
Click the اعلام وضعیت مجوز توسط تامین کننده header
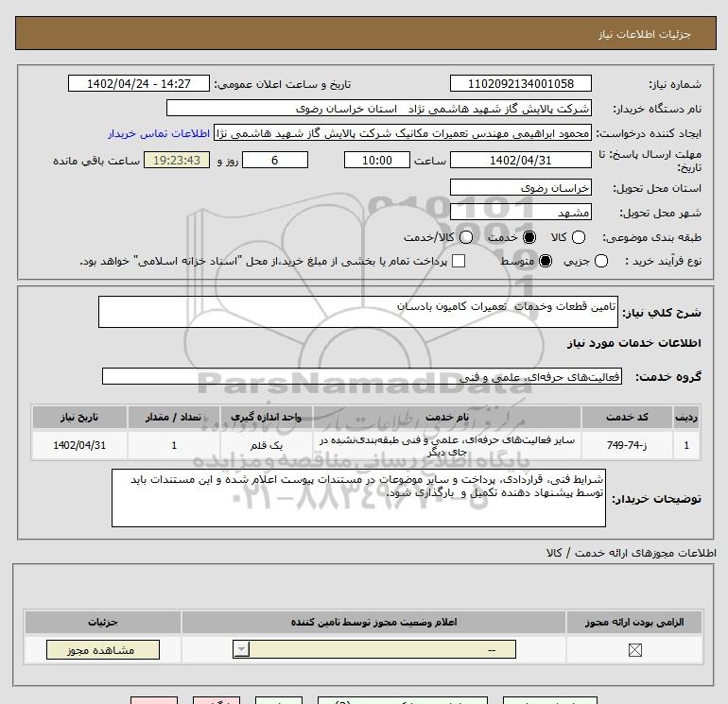[373, 622]
